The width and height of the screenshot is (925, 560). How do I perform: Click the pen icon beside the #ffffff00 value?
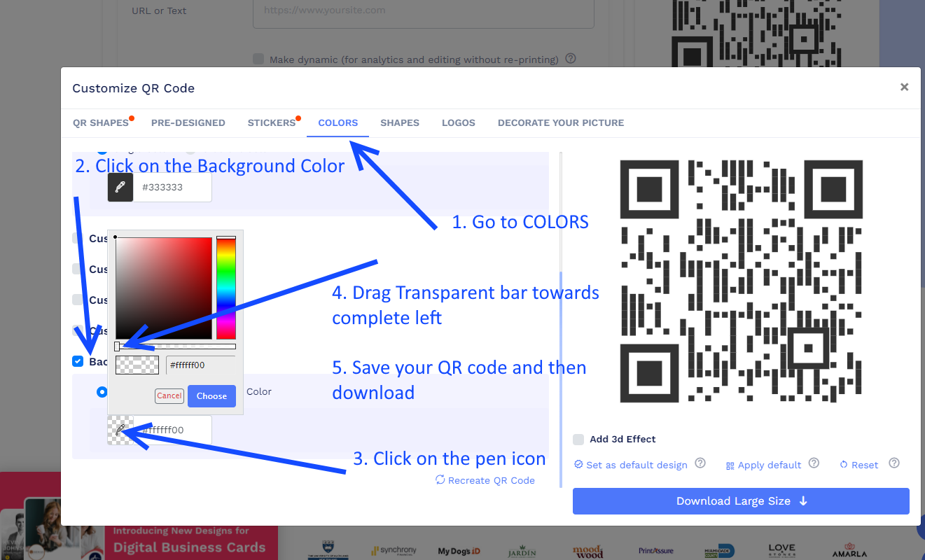pyautogui.click(x=120, y=430)
